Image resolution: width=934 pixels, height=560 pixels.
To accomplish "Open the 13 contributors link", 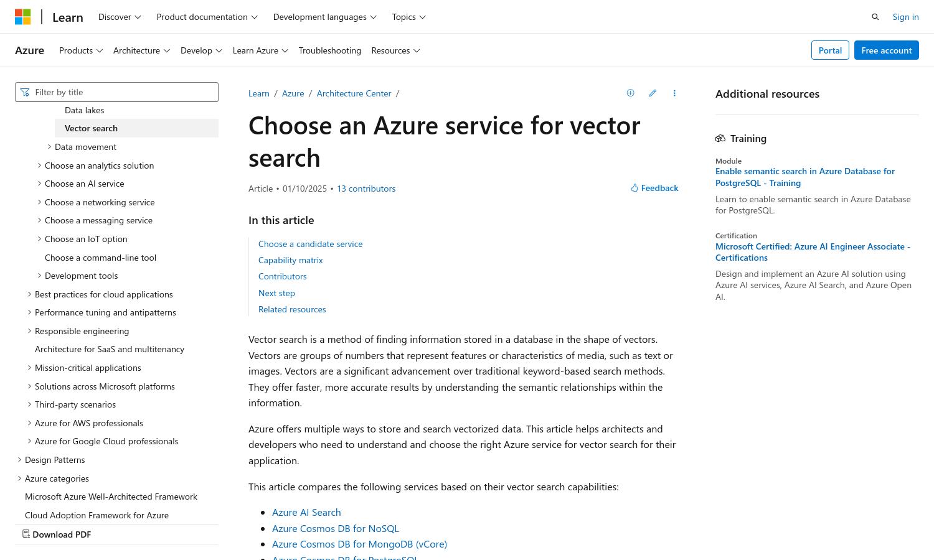I will pos(366,189).
